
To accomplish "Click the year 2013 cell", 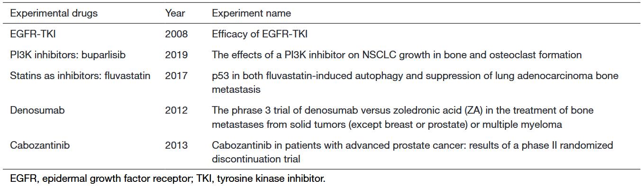I will click(176, 145).
